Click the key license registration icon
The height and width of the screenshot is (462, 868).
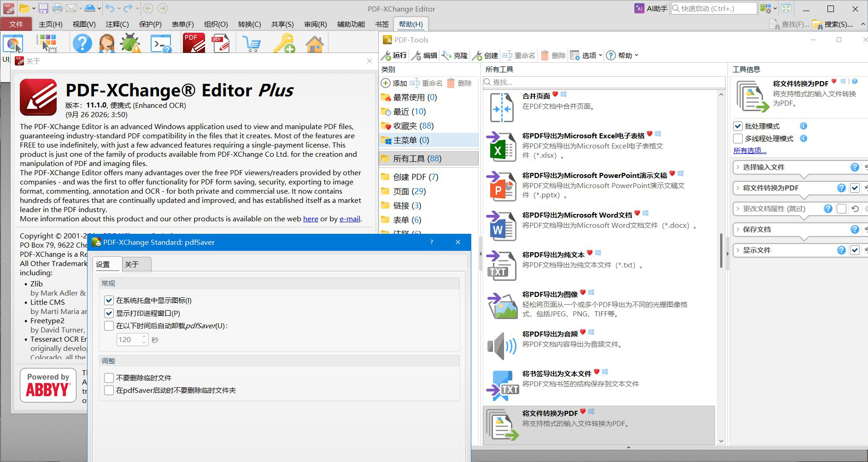(284, 43)
